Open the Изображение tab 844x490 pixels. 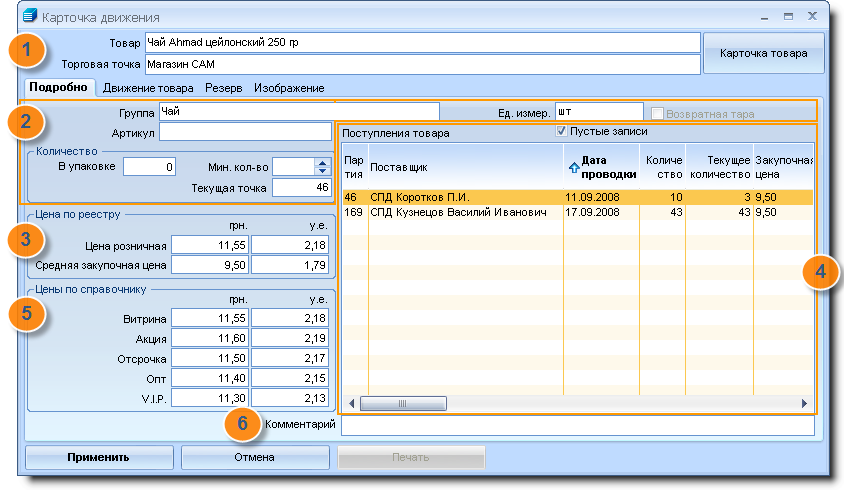click(x=289, y=88)
